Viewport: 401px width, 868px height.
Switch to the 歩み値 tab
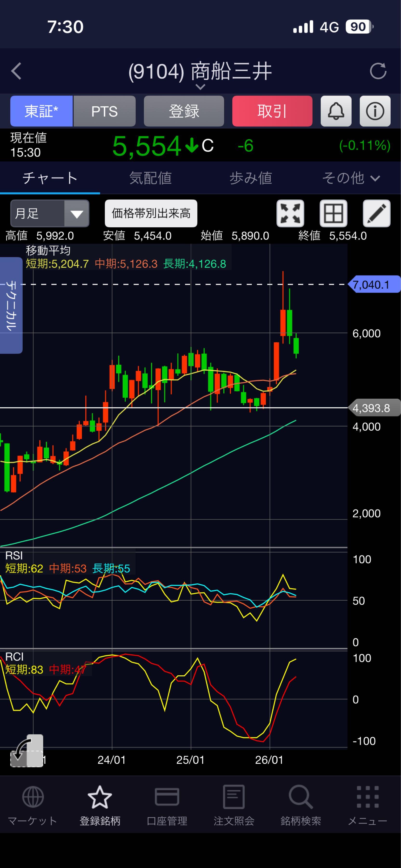[250, 178]
